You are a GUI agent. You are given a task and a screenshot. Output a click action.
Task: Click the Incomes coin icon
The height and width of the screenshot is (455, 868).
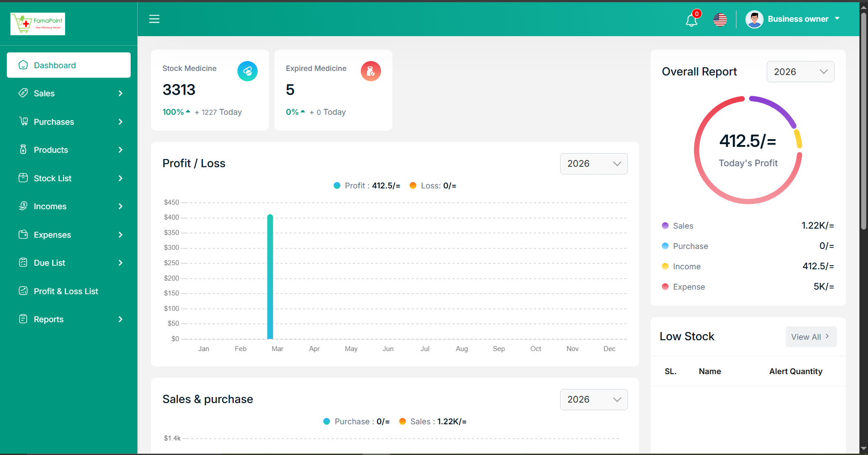pyautogui.click(x=23, y=206)
